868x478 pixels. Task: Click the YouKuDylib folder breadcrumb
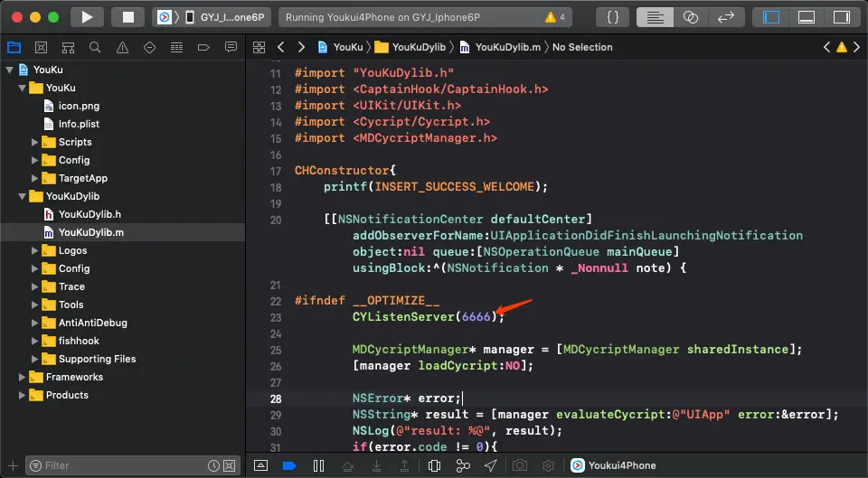coord(410,48)
